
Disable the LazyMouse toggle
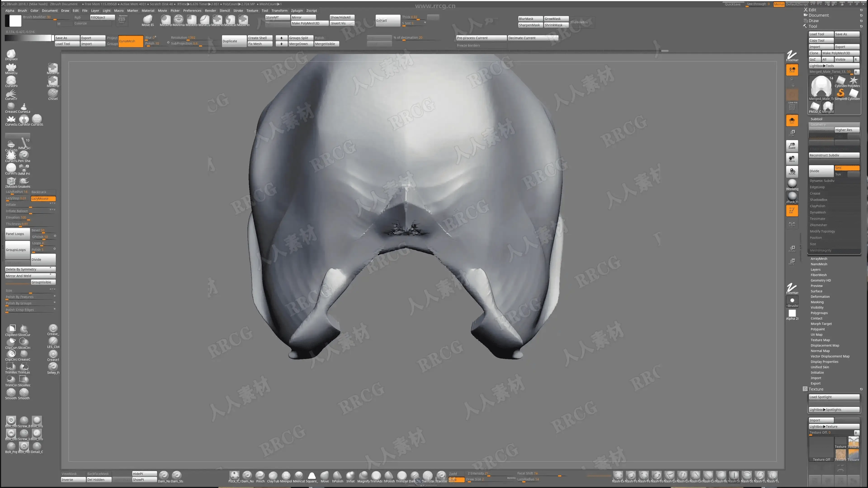click(43, 198)
